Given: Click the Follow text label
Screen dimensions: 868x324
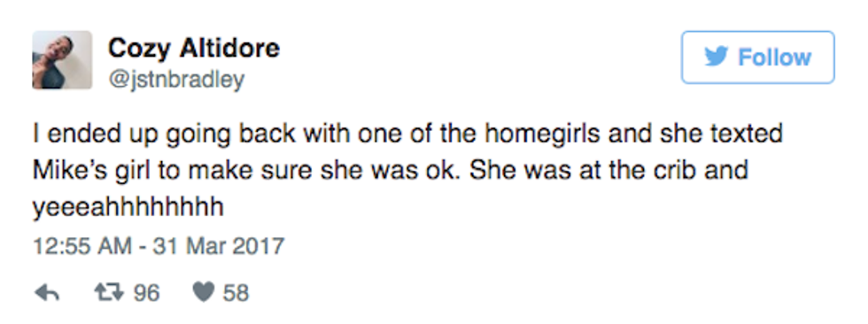Looking at the screenshot, I should pyautogui.click(x=774, y=58).
